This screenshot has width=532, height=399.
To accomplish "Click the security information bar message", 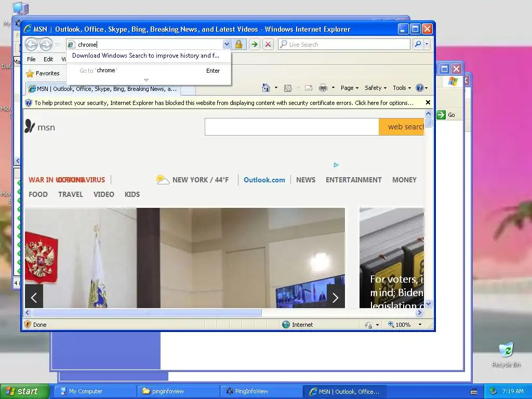I will (x=224, y=103).
